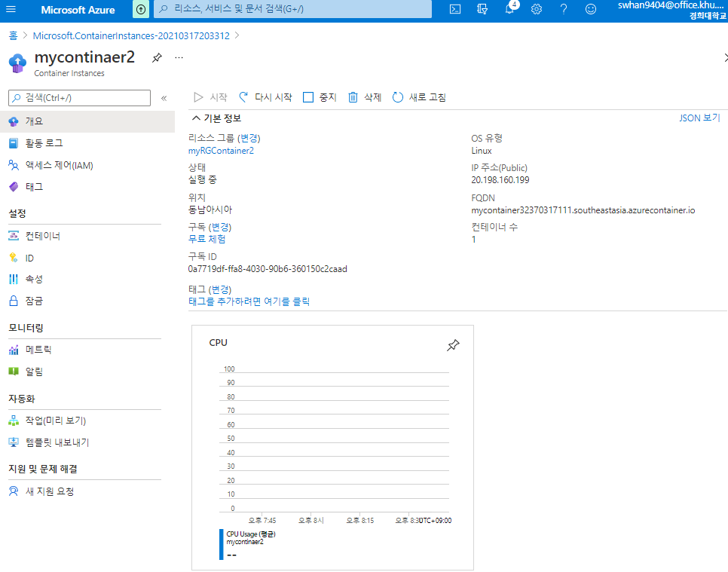
Task: Open JSON 보기 link
Action: pos(699,118)
